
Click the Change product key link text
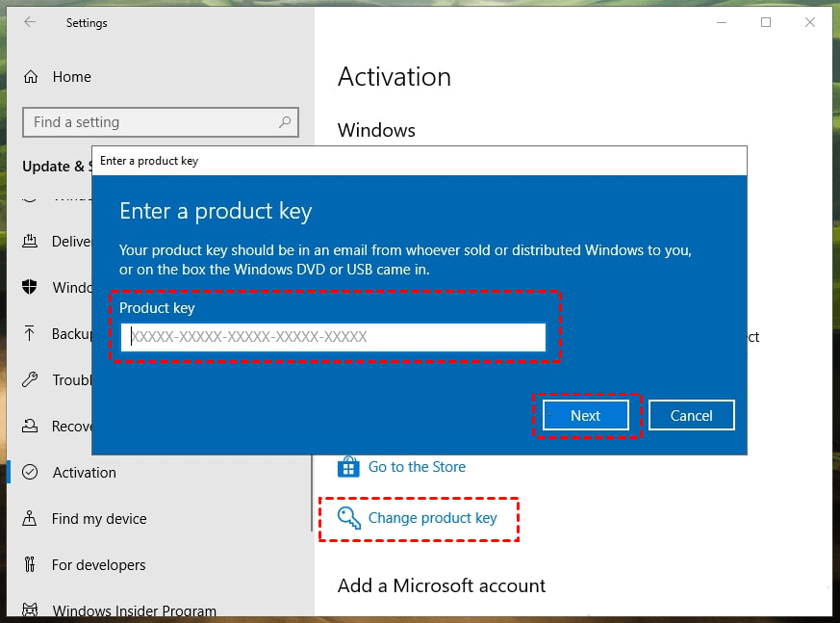tap(432, 518)
